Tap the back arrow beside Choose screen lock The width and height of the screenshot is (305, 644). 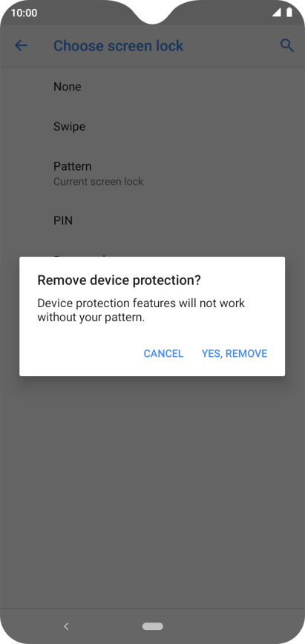point(21,45)
